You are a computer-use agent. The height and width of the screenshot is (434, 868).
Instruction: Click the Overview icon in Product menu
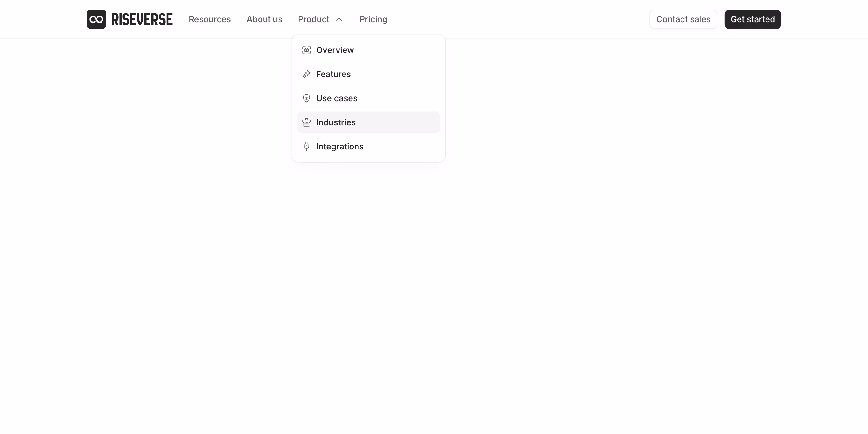coord(307,50)
